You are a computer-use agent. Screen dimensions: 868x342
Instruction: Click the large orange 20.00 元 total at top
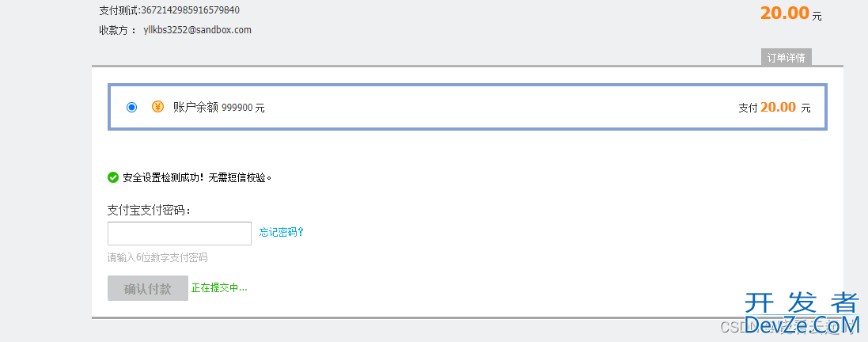coord(791,13)
